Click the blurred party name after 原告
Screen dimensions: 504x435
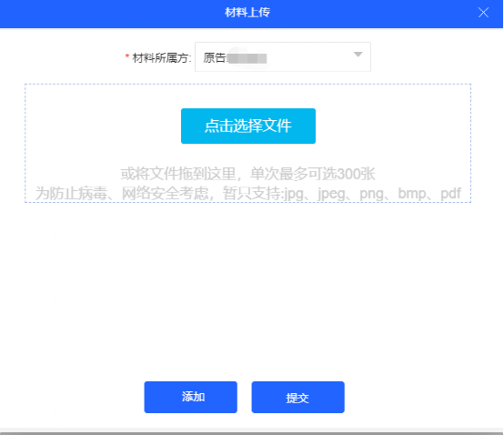pyautogui.click(x=247, y=58)
